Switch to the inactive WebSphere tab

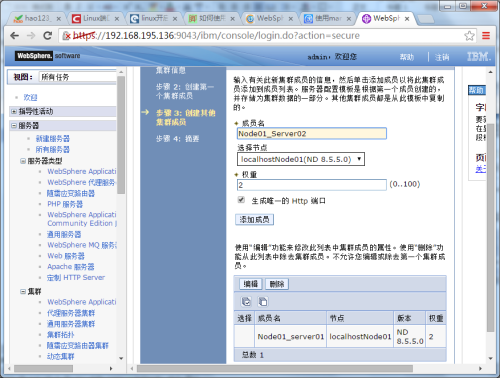(x=269, y=18)
